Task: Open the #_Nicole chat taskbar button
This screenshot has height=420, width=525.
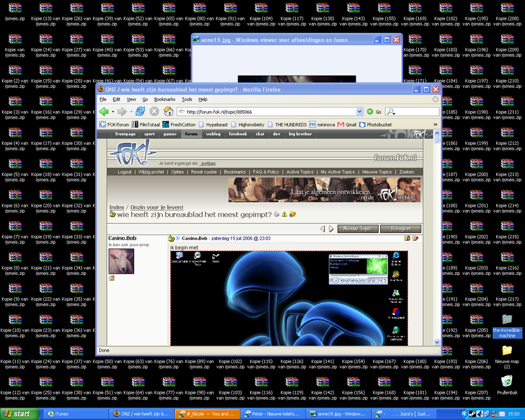Action: tap(207, 414)
